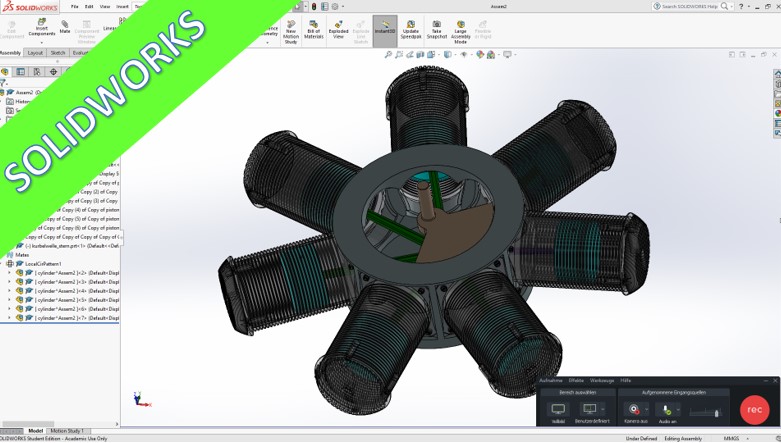This screenshot has width=781, height=443.
Task: Expand cylinder^Assem2 <6> tree item
Action: click(x=9, y=309)
